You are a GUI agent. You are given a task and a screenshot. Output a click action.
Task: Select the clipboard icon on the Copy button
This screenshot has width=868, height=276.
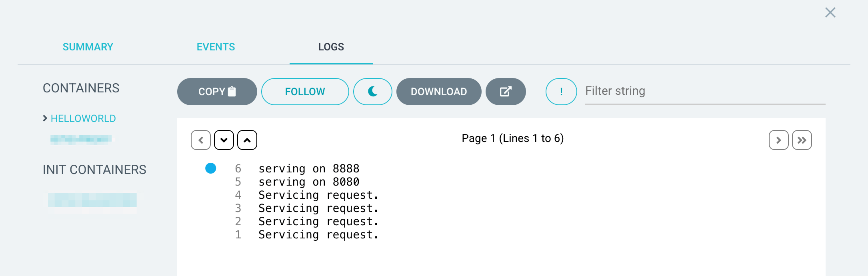(x=231, y=91)
